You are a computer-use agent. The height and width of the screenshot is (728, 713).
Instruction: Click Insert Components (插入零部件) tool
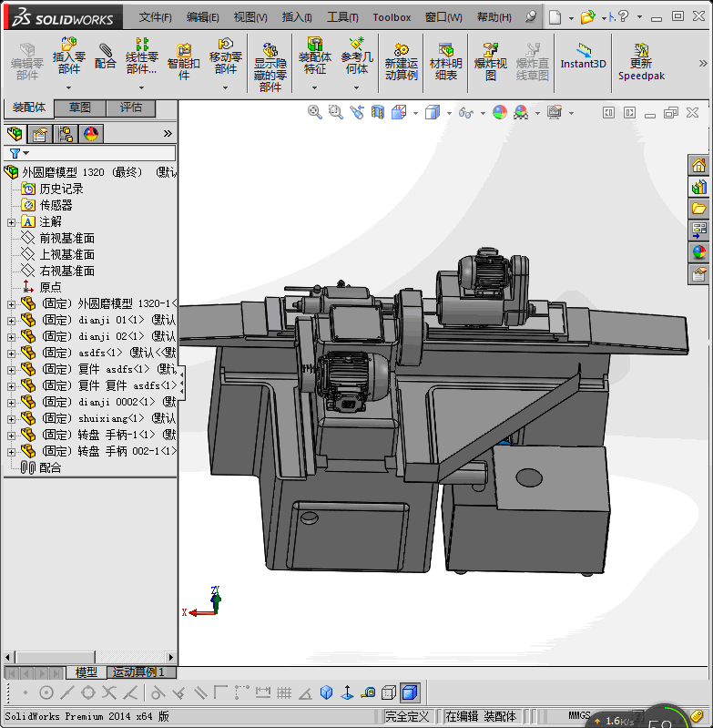[x=68, y=56]
